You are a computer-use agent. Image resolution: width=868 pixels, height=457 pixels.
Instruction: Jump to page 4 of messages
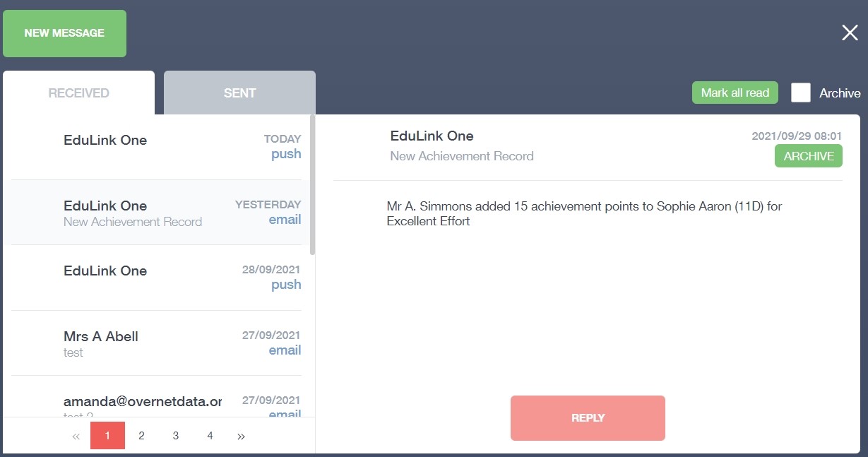click(210, 436)
